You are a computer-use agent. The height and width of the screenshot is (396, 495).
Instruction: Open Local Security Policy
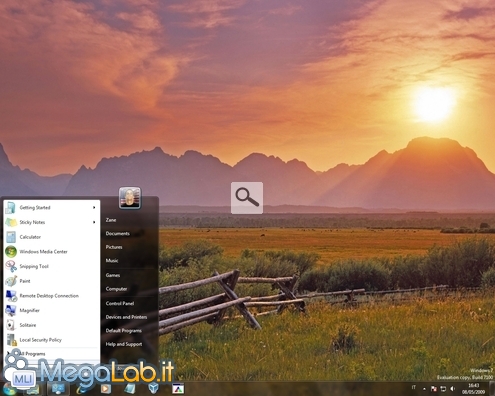pyautogui.click(x=52, y=340)
